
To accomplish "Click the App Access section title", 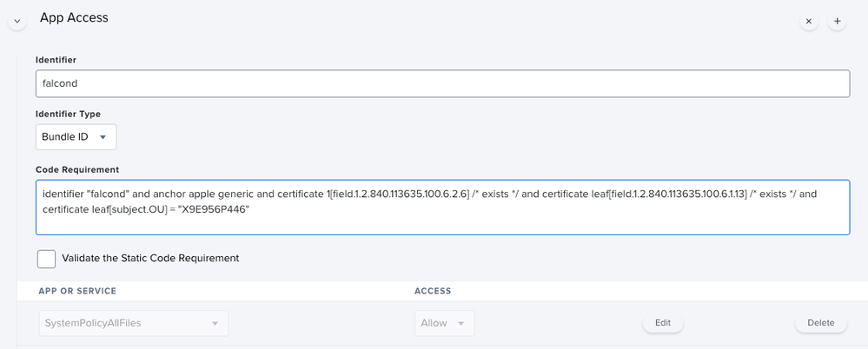I will click(x=74, y=17).
